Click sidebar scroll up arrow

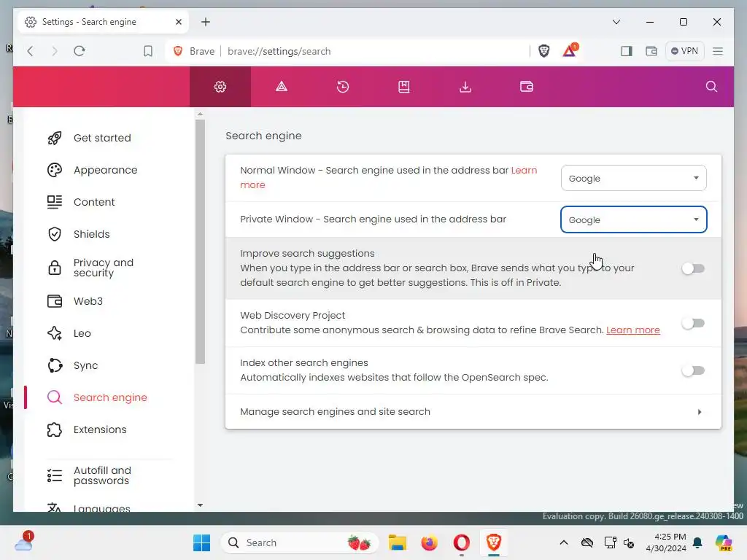(200, 114)
